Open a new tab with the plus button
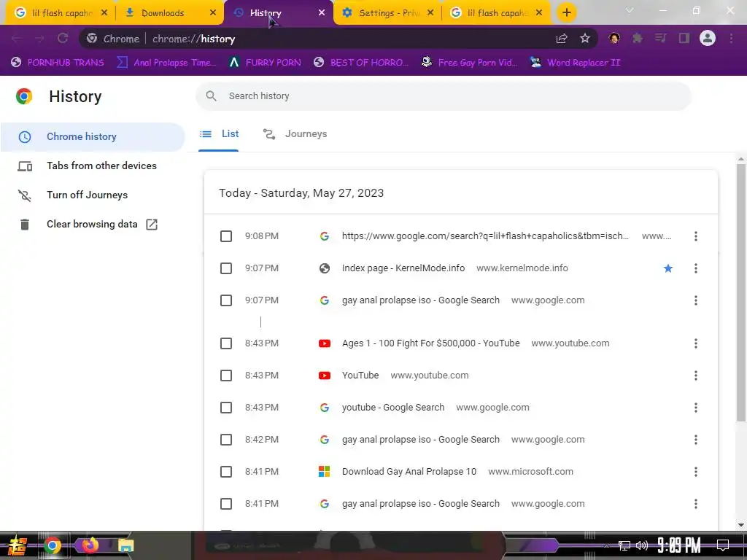 [566, 12]
